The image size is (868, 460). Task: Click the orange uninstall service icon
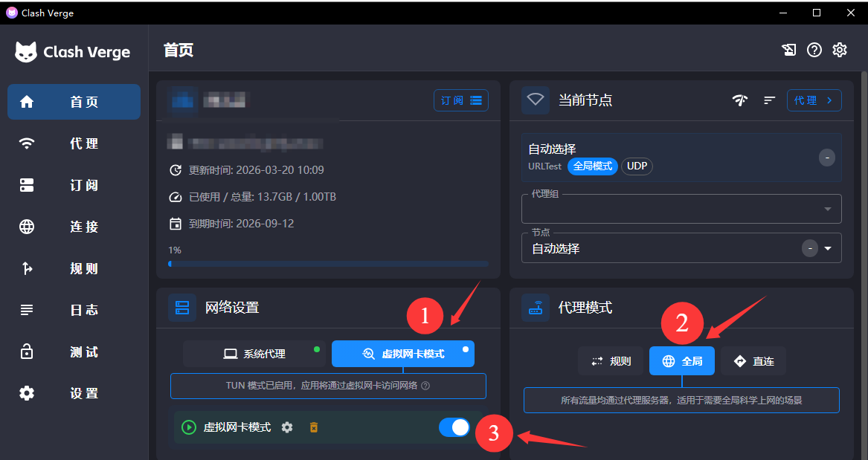314,427
